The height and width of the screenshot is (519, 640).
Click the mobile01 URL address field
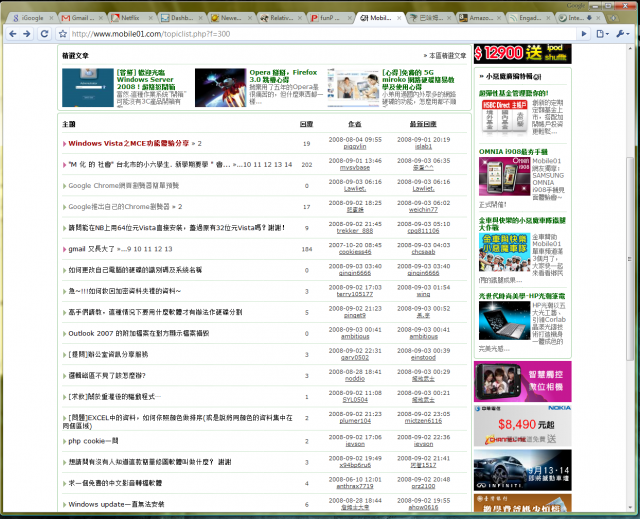(322, 34)
